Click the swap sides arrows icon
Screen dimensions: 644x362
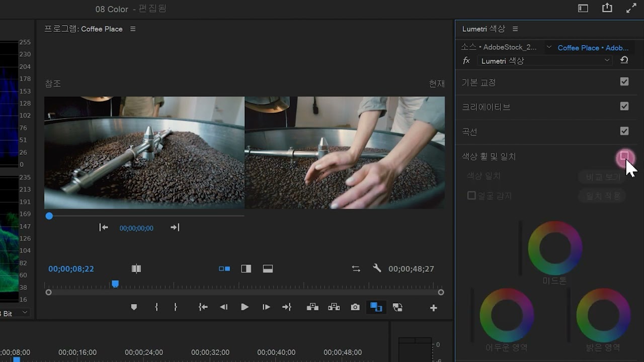pyautogui.click(x=356, y=269)
